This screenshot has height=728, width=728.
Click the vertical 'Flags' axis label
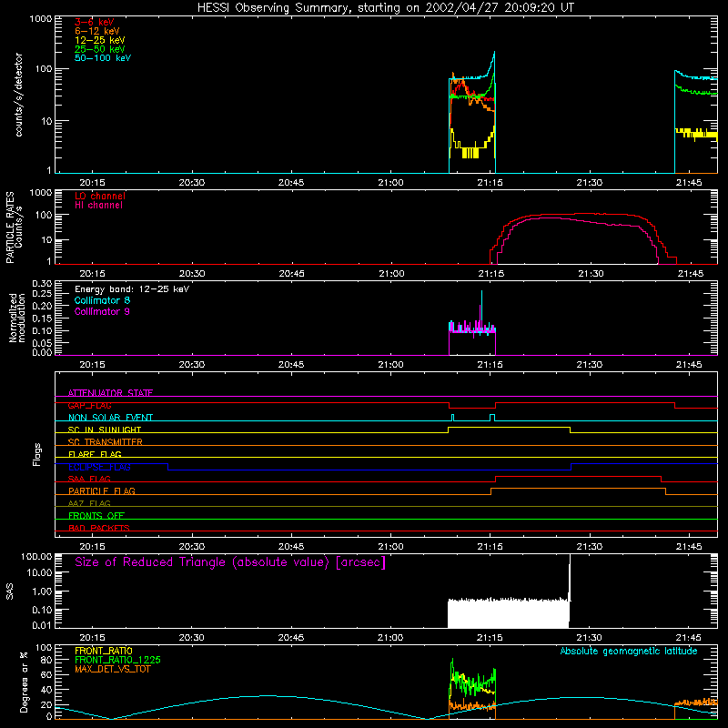(x=37, y=454)
